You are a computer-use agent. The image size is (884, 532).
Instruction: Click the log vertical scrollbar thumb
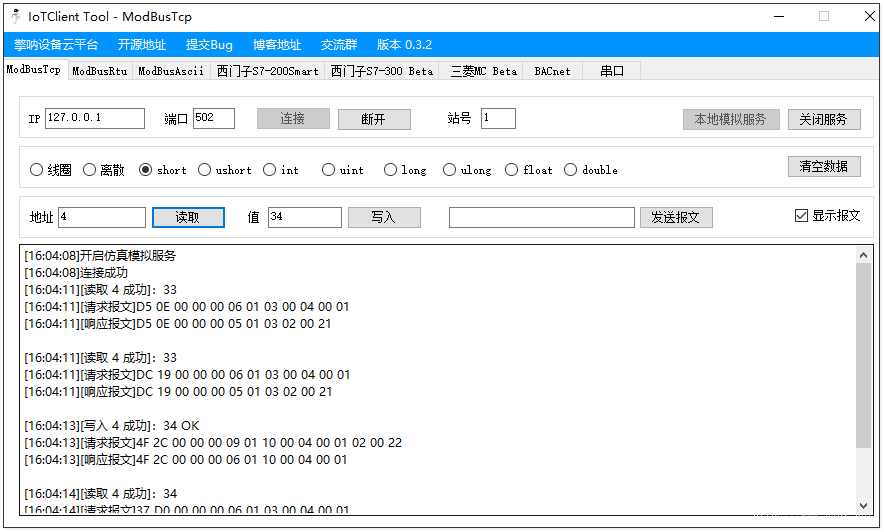click(864, 356)
